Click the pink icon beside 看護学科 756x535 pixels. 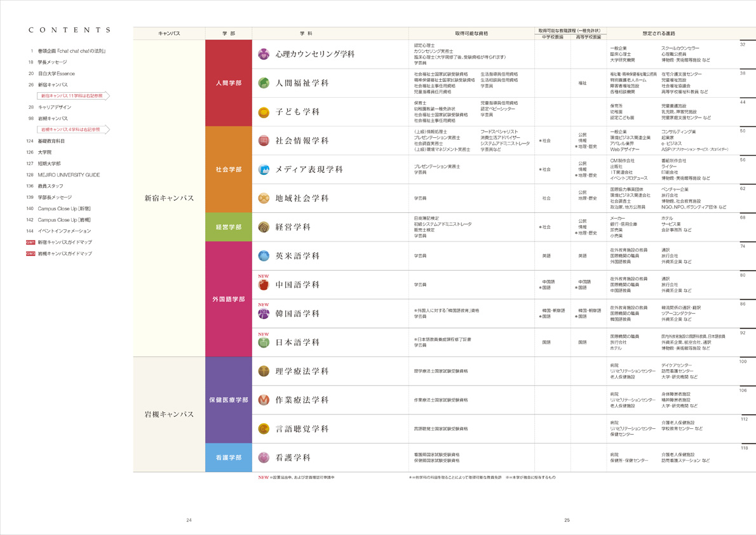[x=263, y=457]
